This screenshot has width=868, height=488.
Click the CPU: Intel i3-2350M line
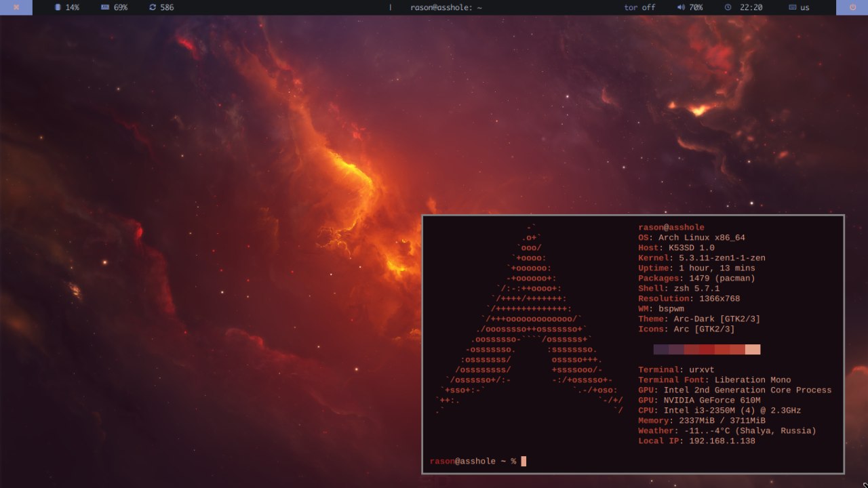(719, 411)
